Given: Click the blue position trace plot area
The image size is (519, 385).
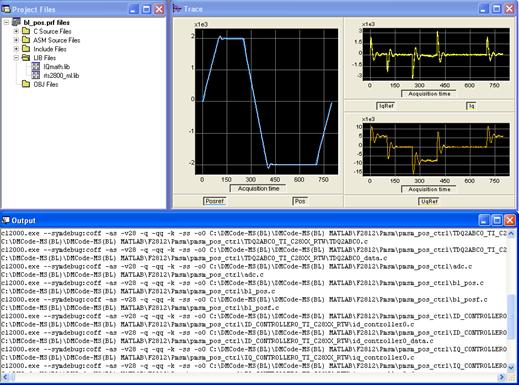Looking at the screenshot, I should click(x=266, y=102).
